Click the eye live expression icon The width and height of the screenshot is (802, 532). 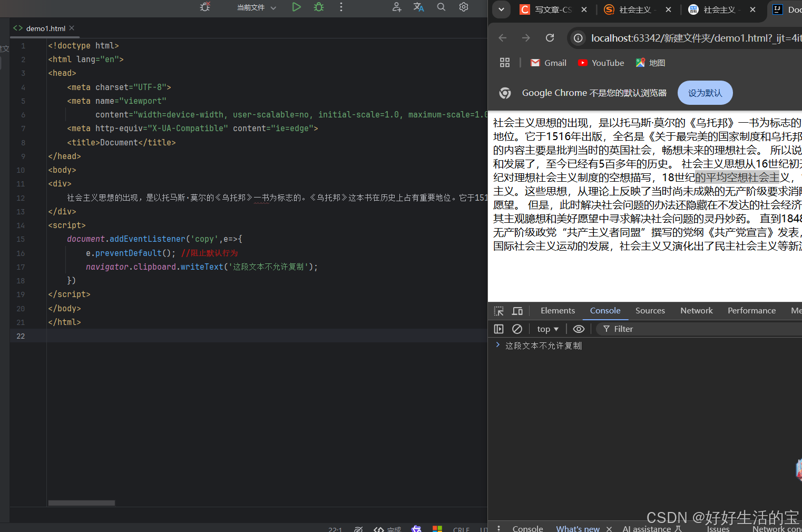pyautogui.click(x=579, y=329)
